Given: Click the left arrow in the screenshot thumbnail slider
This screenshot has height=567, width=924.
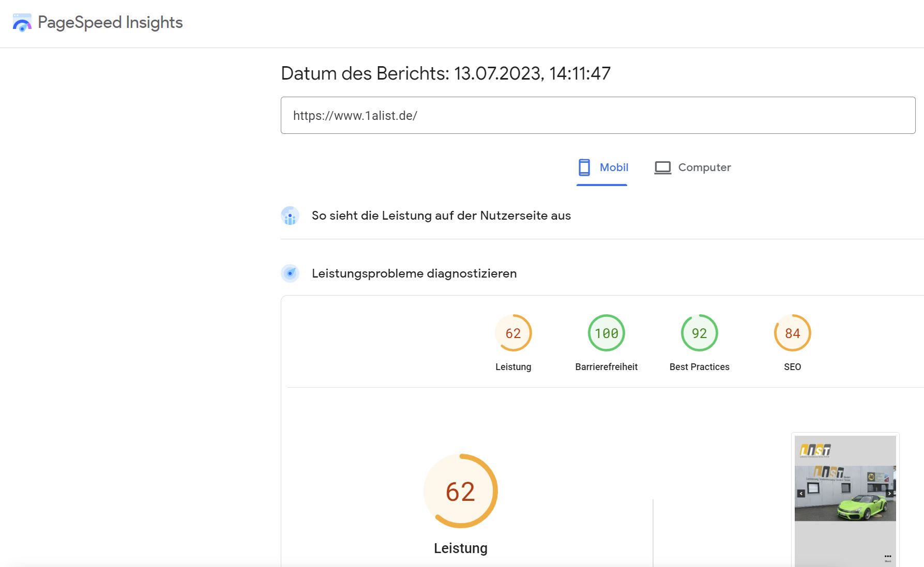Looking at the screenshot, I should tap(801, 494).
